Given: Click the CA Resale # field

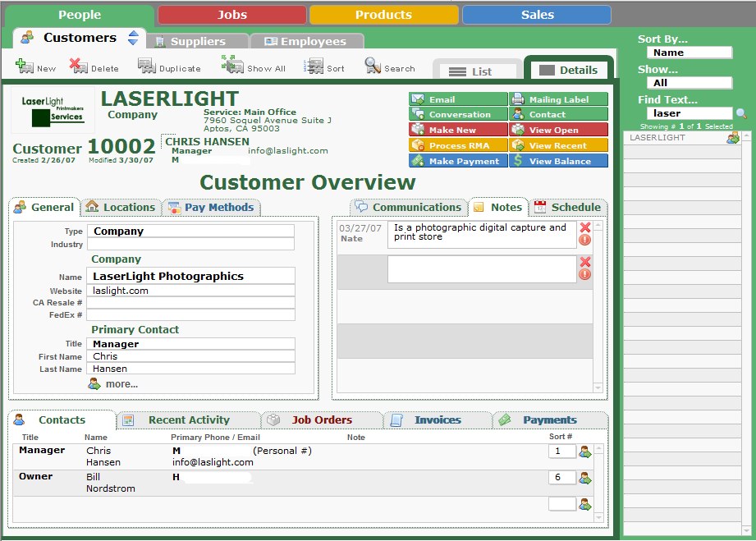Looking at the screenshot, I should point(190,303).
